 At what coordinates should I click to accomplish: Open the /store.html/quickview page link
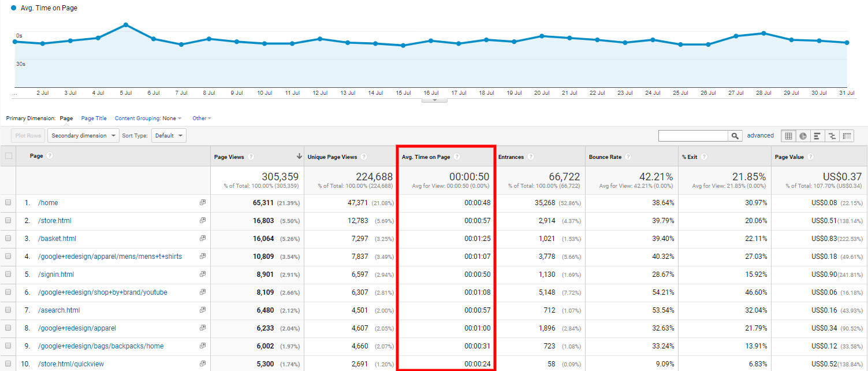(x=71, y=364)
